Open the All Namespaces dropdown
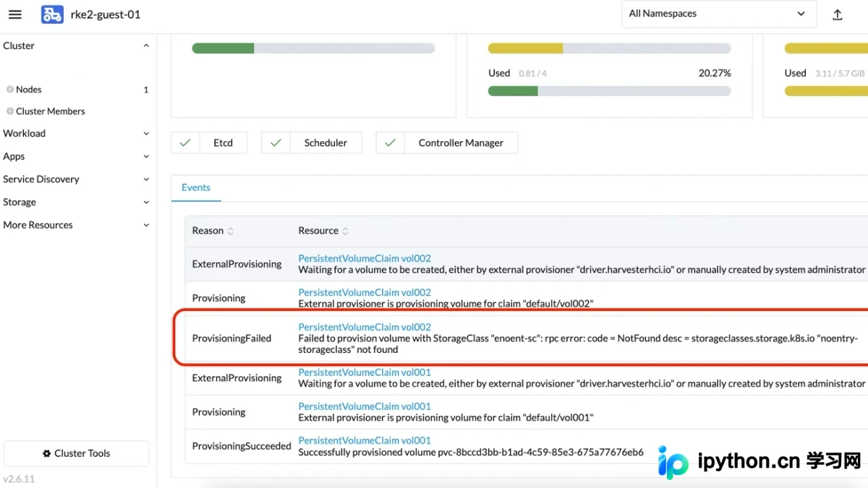This screenshot has width=868, height=488. click(x=719, y=14)
